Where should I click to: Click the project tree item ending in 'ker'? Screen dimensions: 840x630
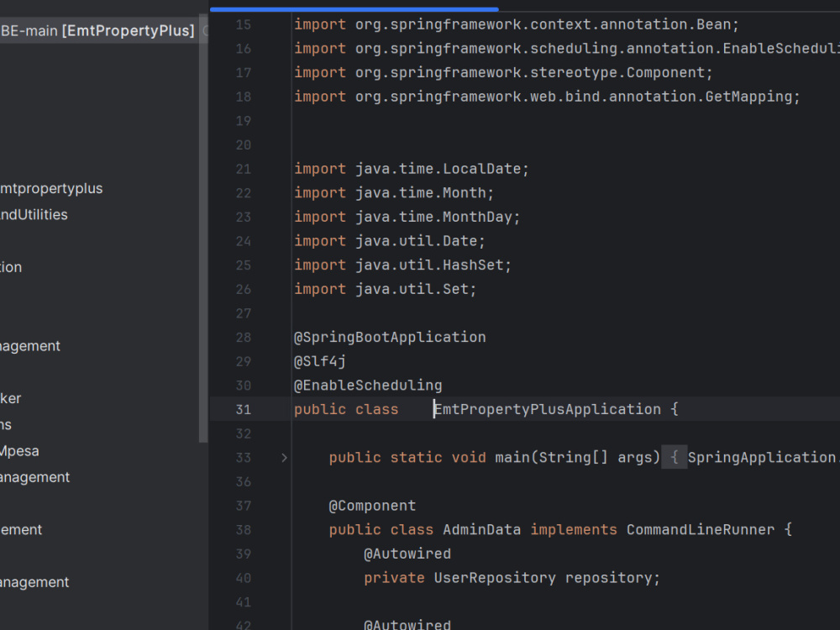[x=11, y=398]
